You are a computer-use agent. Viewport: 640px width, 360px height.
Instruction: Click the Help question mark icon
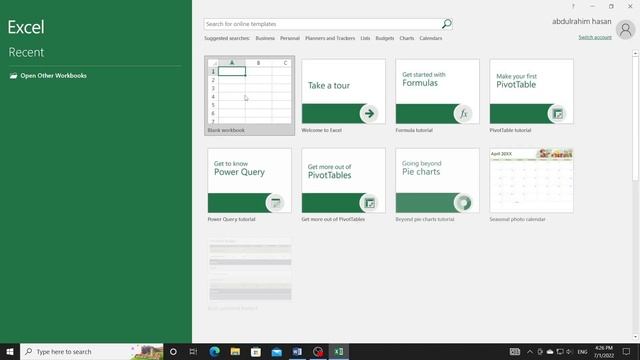[x=573, y=6]
